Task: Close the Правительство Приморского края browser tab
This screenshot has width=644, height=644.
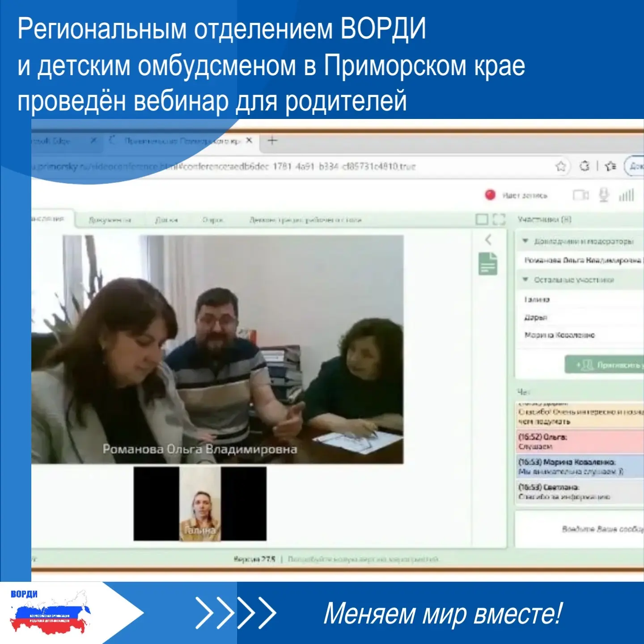Action: click(x=249, y=140)
